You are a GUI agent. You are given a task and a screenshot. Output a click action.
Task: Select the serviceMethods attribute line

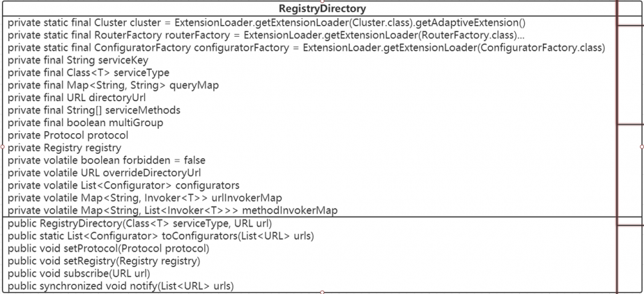click(x=94, y=110)
